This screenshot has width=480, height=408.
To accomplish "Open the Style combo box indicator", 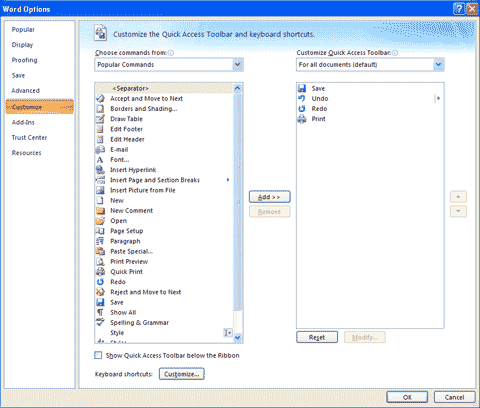I will coord(228,333).
